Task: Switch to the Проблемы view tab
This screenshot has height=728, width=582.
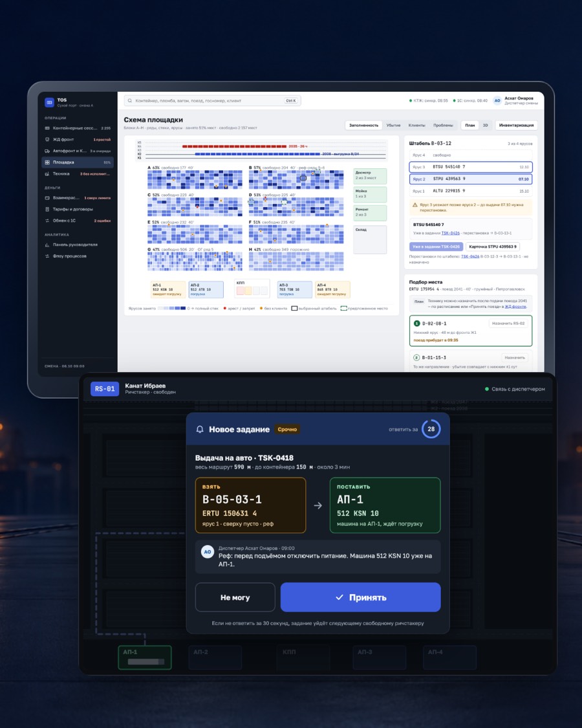Action: pos(443,126)
